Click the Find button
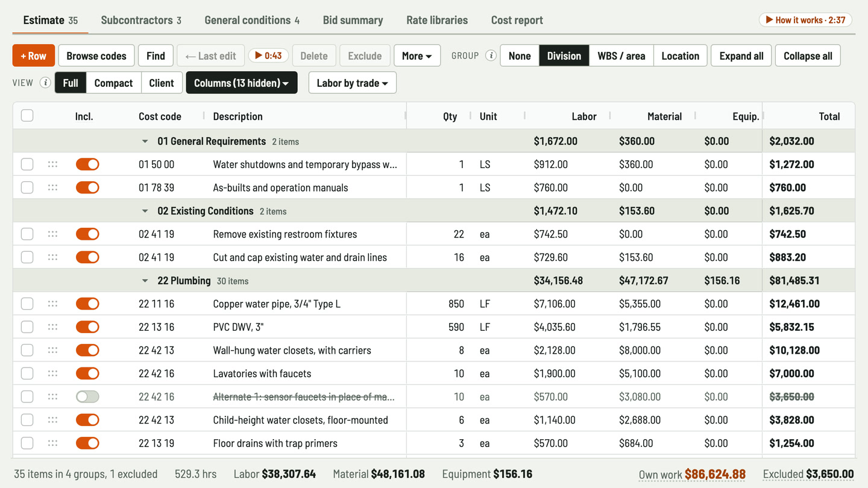 (x=156, y=55)
